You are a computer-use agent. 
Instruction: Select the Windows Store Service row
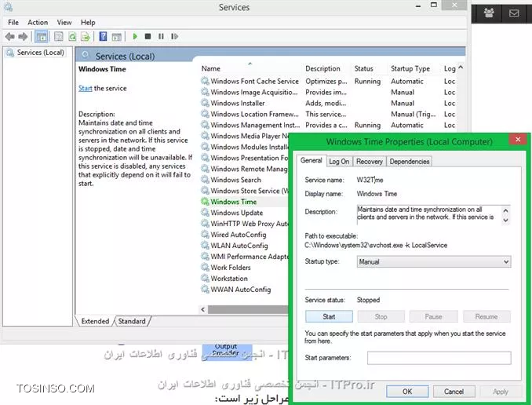tap(244, 191)
